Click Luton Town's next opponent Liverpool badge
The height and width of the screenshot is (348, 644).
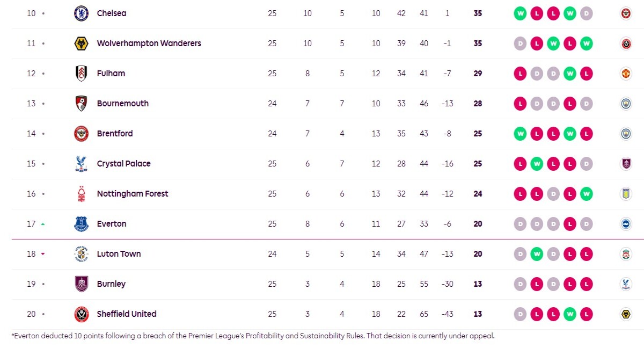click(626, 254)
